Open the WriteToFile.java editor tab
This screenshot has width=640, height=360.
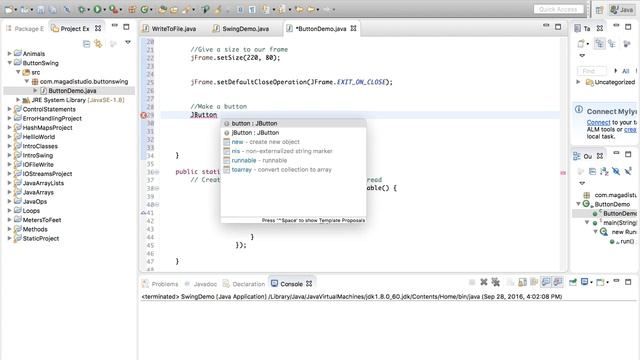(169, 29)
